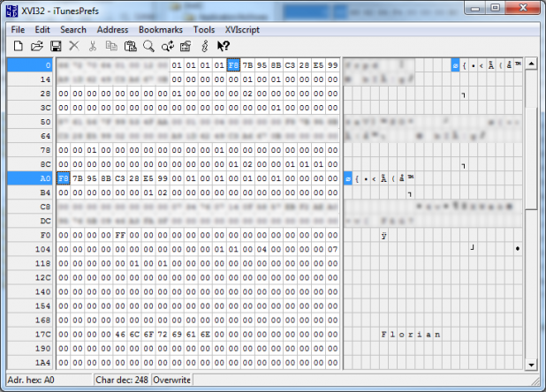Click the Open file folder icon
546x392 pixels.
[37, 46]
